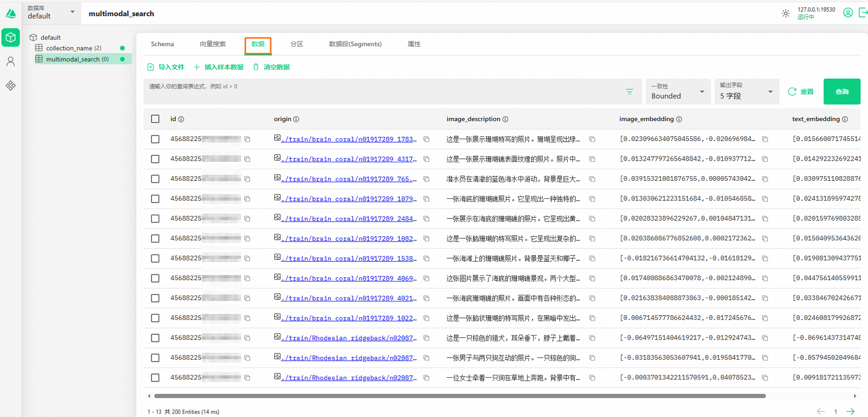Viewport: 868px width, 417px height.
Task: Click the info icon next to image_embedding header
Action: (679, 120)
